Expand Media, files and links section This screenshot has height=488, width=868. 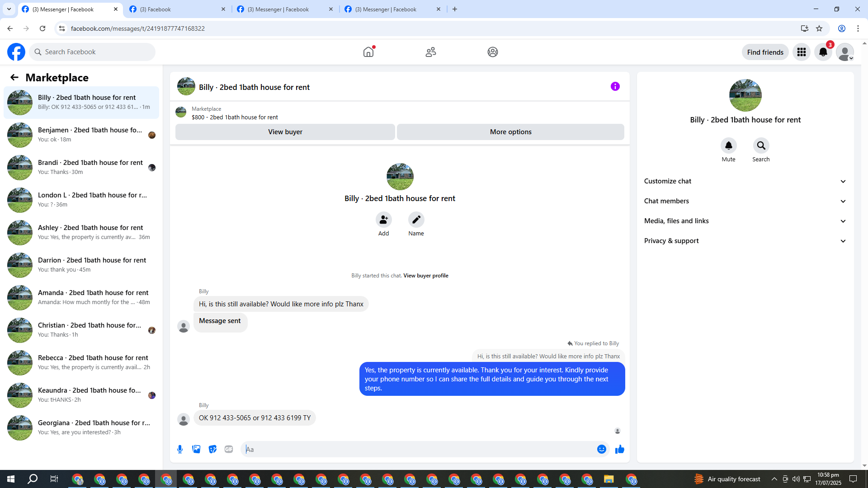pyautogui.click(x=745, y=221)
